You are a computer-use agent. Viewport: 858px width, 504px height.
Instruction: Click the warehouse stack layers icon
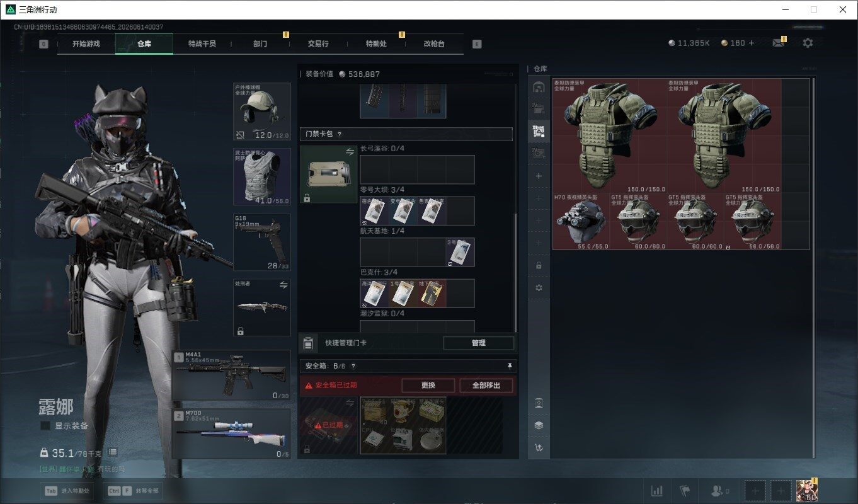tap(539, 425)
